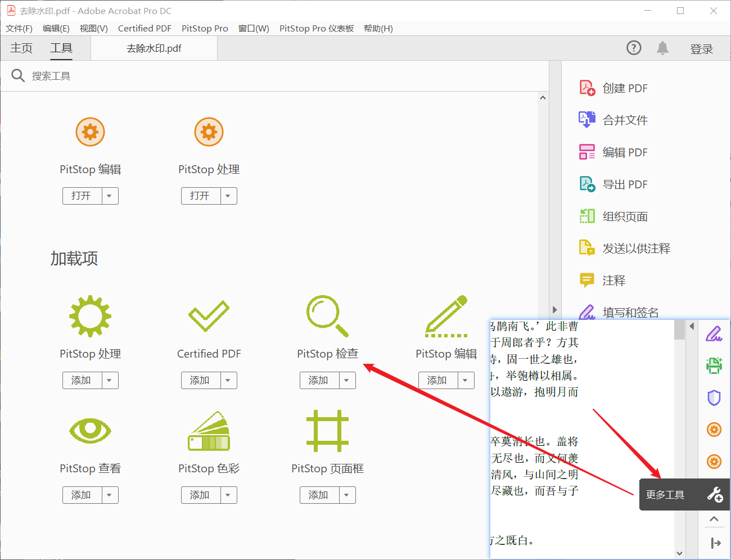Click the purple fill-and-sign pen icon in inset toolbar

coord(714,334)
